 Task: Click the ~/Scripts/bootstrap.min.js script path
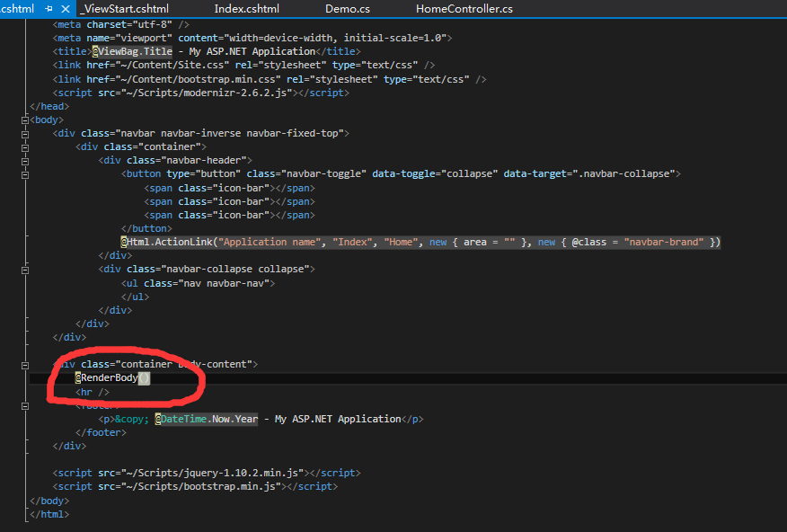point(201,486)
